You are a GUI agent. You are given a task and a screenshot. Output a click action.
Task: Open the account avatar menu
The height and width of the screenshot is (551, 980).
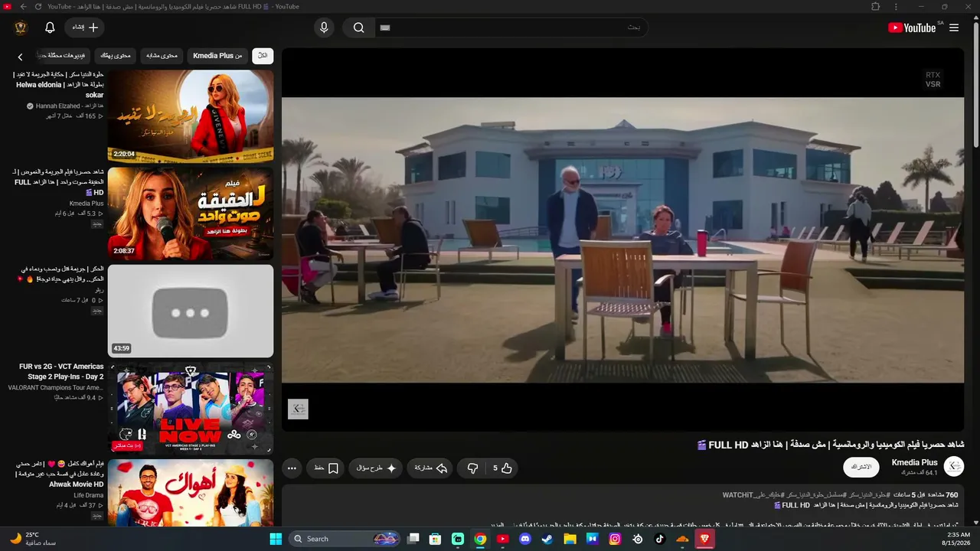point(21,28)
